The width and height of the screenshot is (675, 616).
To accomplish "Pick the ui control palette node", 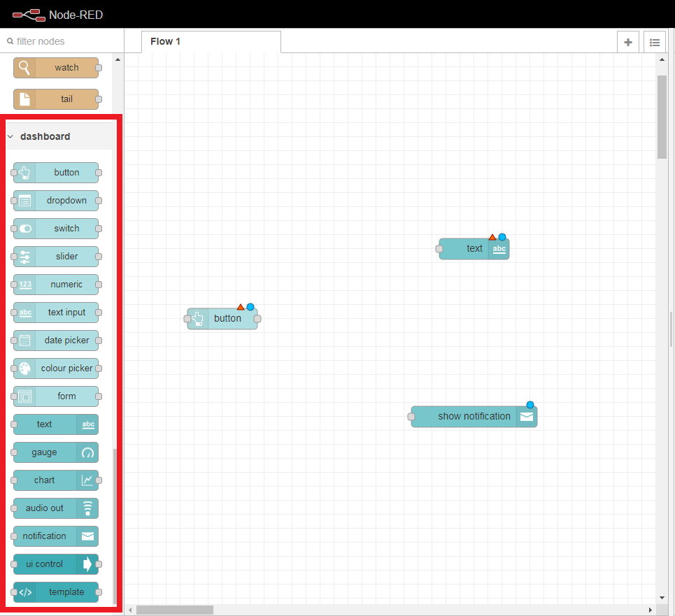I will 56,564.
